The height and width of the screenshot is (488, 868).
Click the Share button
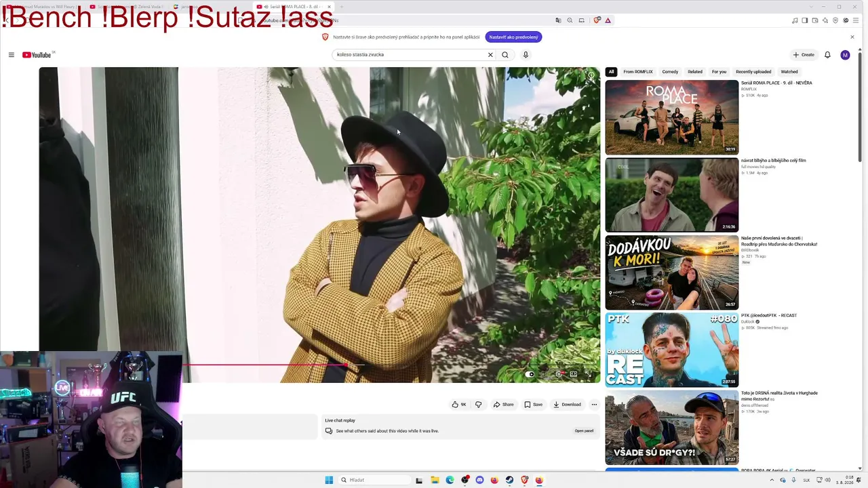[x=503, y=405]
